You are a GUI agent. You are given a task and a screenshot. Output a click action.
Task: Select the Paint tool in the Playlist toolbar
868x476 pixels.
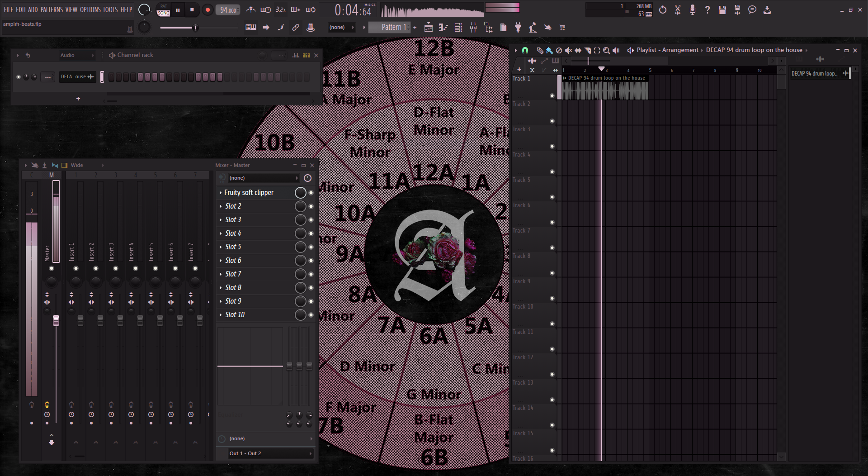[549, 50]
